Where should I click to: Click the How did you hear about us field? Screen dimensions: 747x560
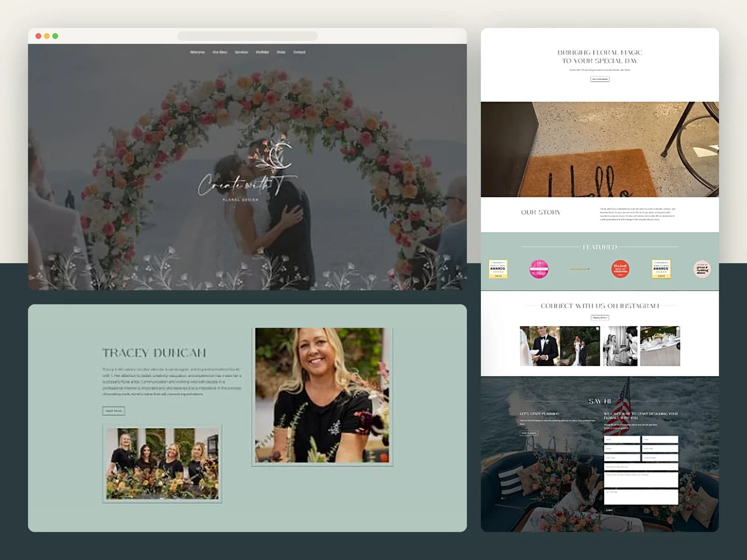pyautogui.click(x=641, y=467)
